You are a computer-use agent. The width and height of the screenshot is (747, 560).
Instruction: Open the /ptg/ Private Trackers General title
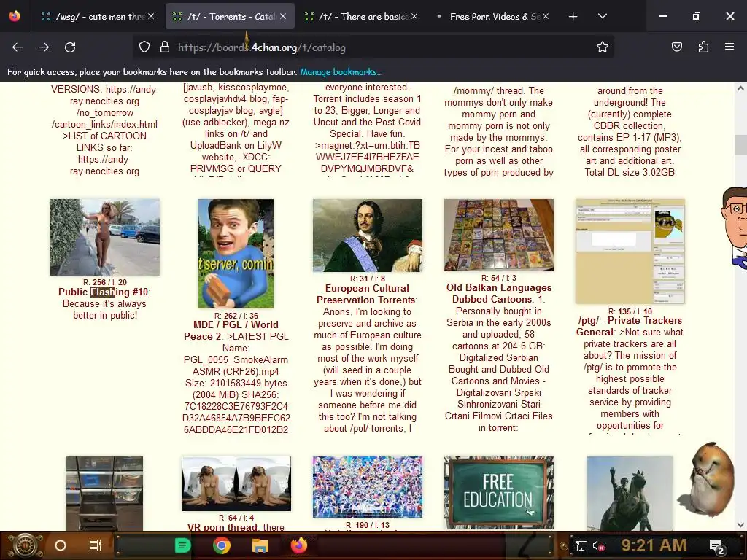pos(630,326)
